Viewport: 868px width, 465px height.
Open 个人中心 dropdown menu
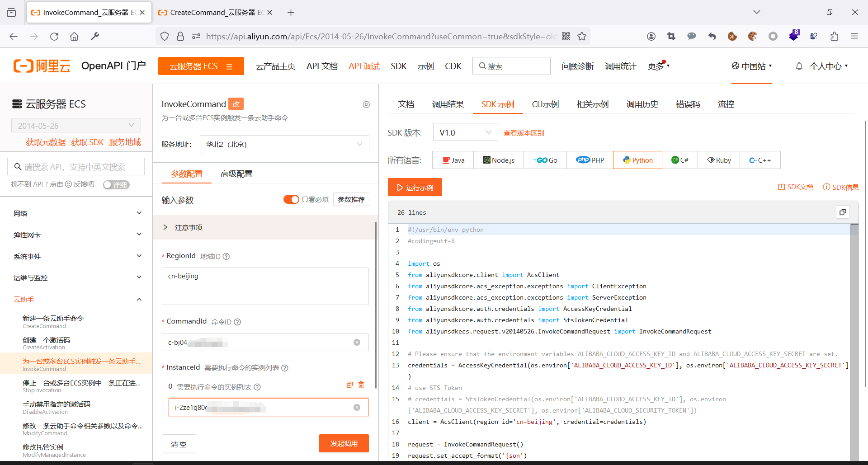829,66
